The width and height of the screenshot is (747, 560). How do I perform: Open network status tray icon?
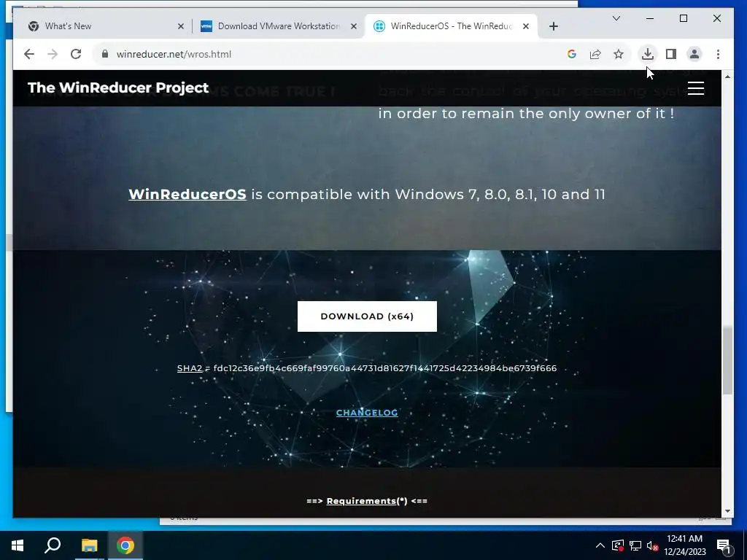click(x=635, y=545)
